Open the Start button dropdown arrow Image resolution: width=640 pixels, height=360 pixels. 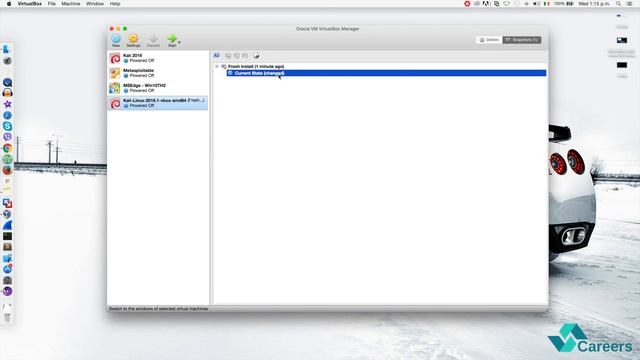(179, 42)
